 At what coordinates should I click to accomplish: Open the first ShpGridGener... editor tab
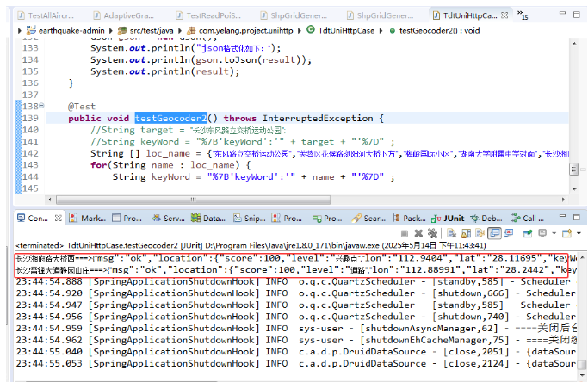point(294,15)
